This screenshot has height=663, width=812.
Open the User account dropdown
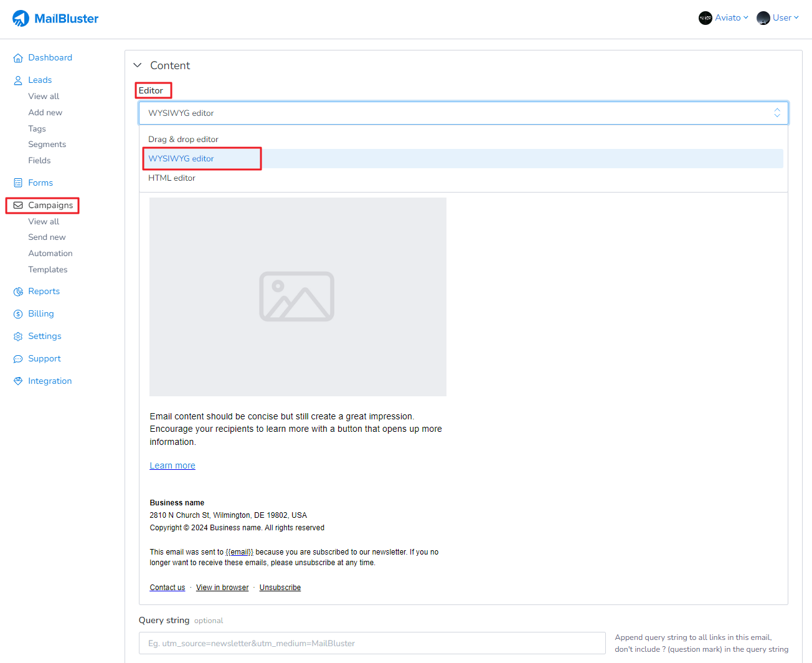tap(778, 18)
